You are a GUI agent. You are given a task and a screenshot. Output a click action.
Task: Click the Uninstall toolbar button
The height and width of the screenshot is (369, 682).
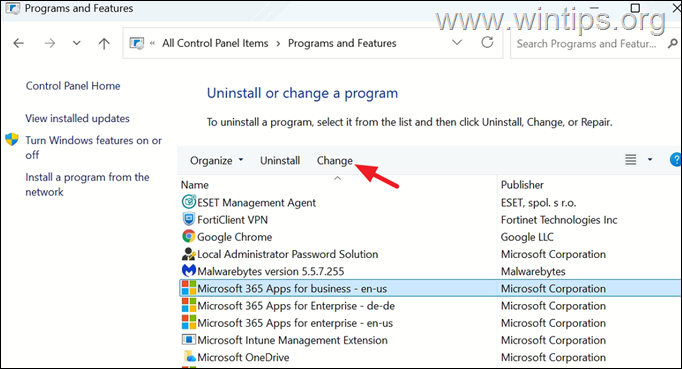[280, 161]
